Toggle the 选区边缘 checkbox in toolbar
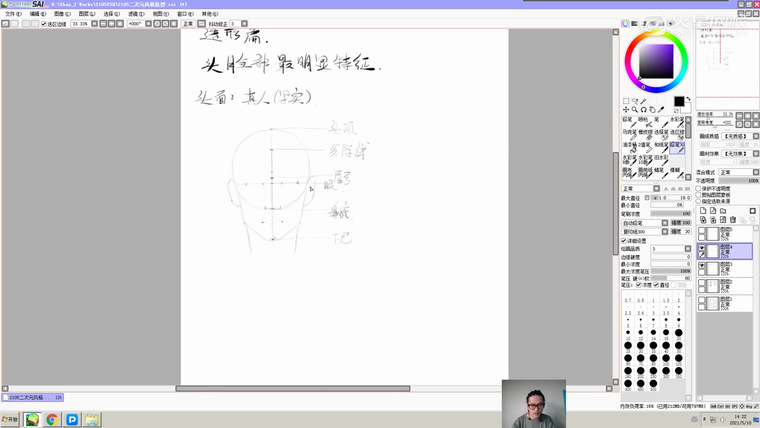Screen dimensions: 760x428 click(x=44, y=23)
